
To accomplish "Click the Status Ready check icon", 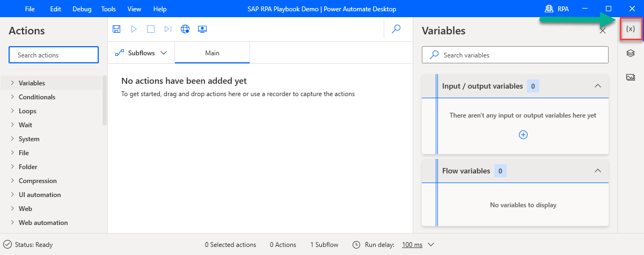I will tap(8, 244).
